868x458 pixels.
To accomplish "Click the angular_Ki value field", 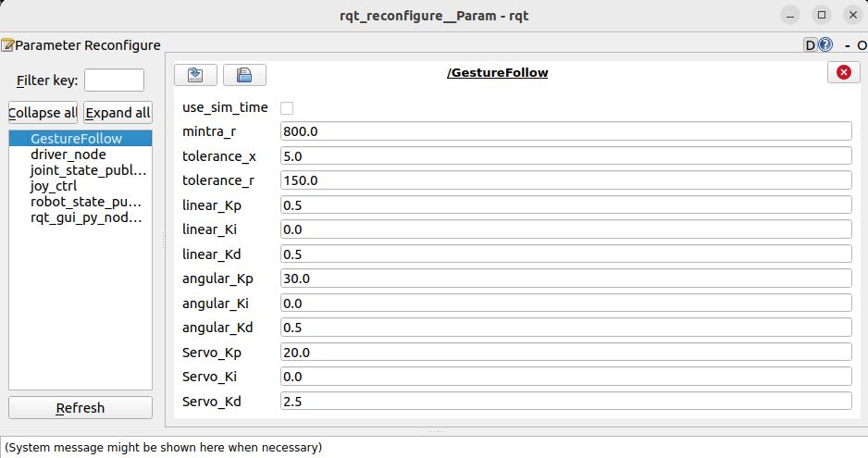I will pos(565,303).
